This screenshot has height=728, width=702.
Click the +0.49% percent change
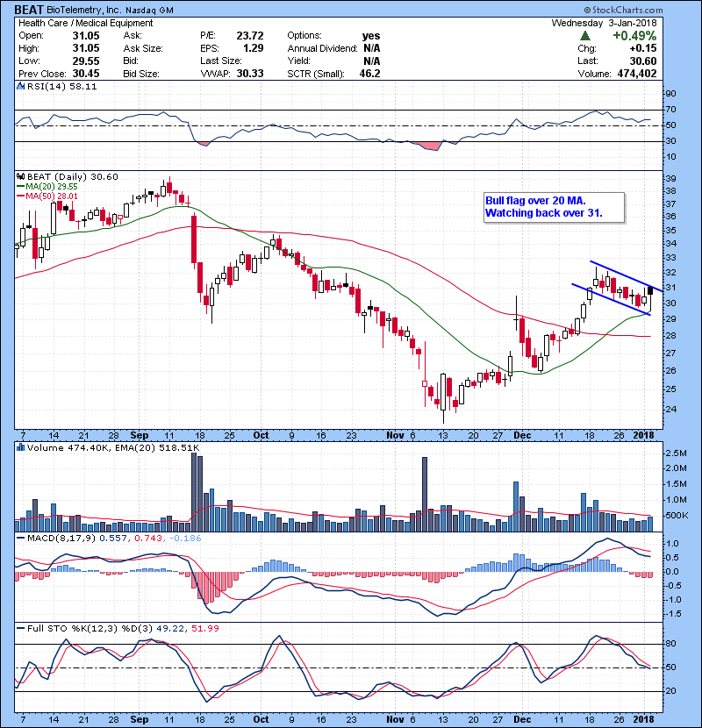(634, 36)
